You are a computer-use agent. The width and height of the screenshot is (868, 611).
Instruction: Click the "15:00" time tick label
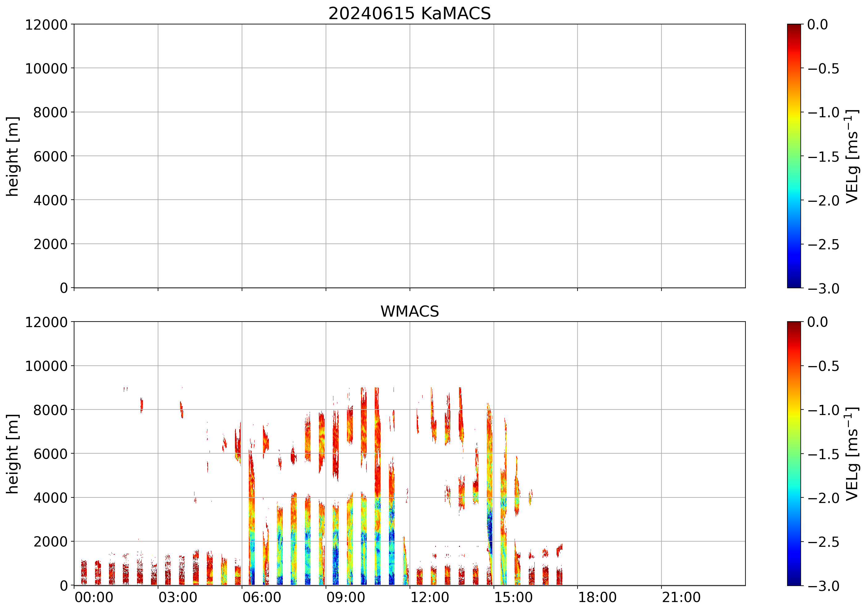pos(513,598)
